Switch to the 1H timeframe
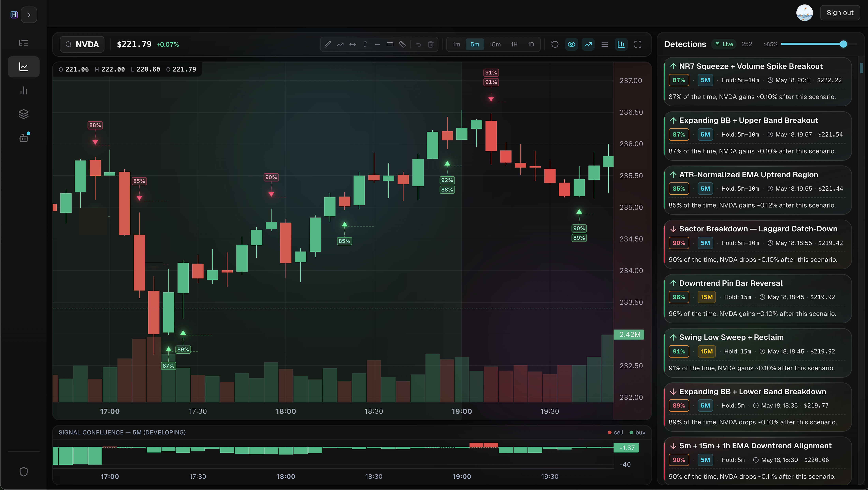Image resolution: width=868 pixels, height=490 pixels. 514,45
